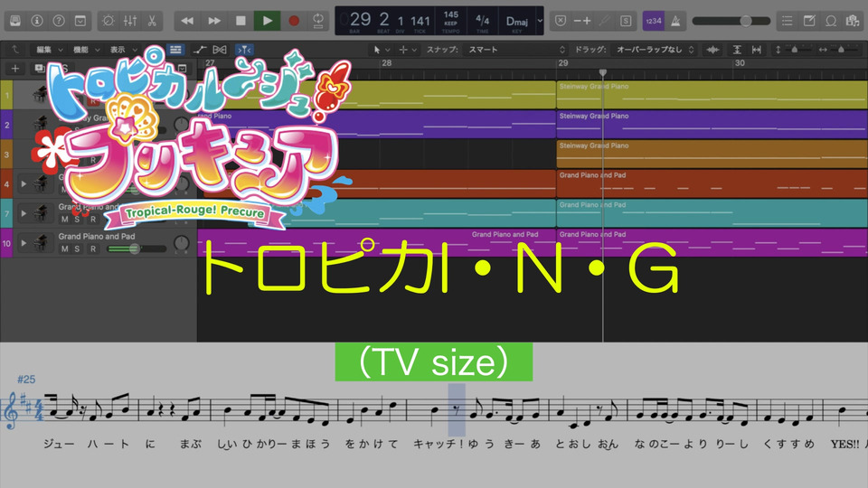Open the 機能 Functions menu

click(x=86, y=50)
